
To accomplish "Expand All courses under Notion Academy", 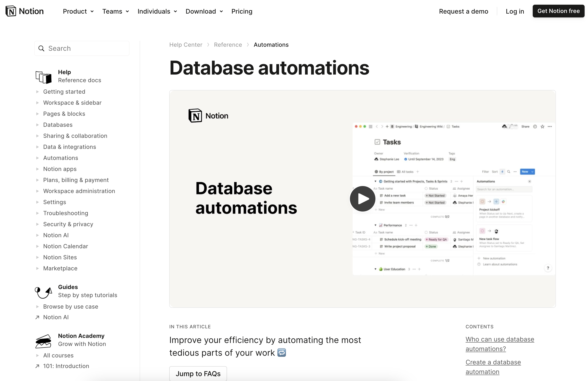I will click(x=38, y=356).
